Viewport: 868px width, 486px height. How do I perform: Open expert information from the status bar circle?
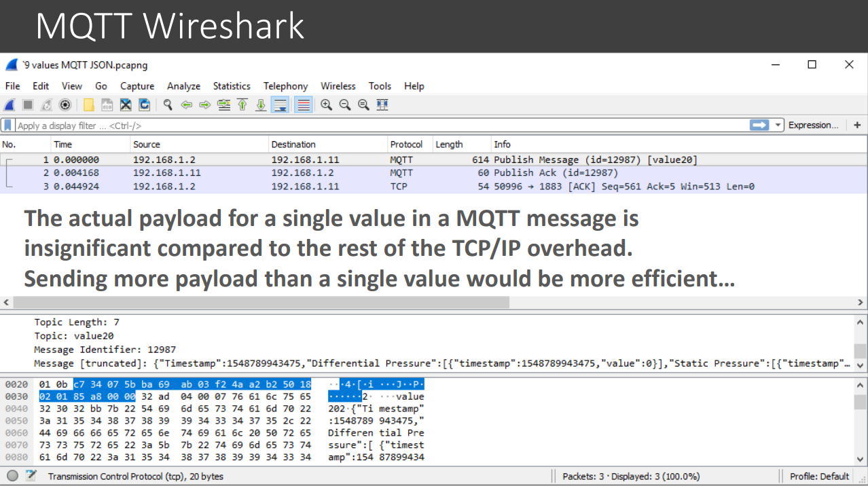click(x=12, y=476)
